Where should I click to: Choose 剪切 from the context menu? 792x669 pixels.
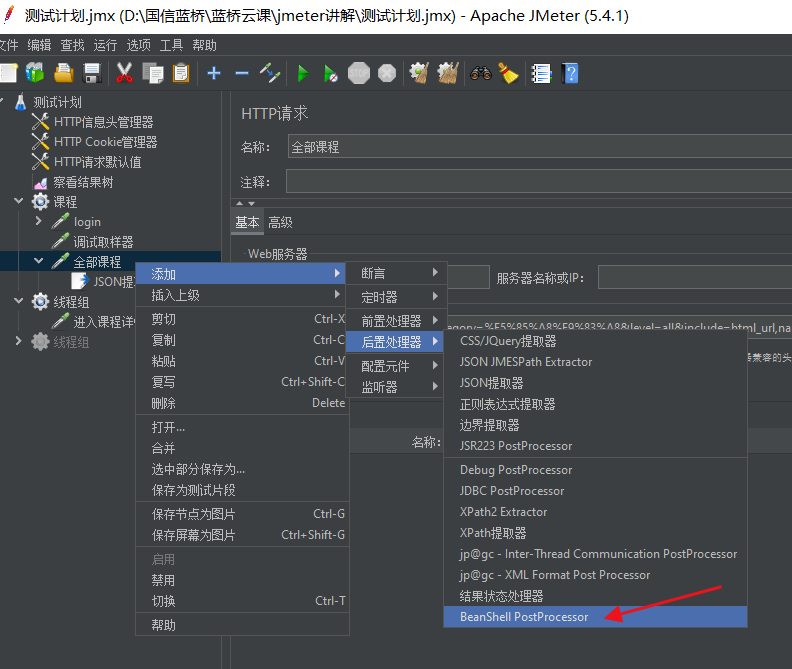click(x=243, y=319)
